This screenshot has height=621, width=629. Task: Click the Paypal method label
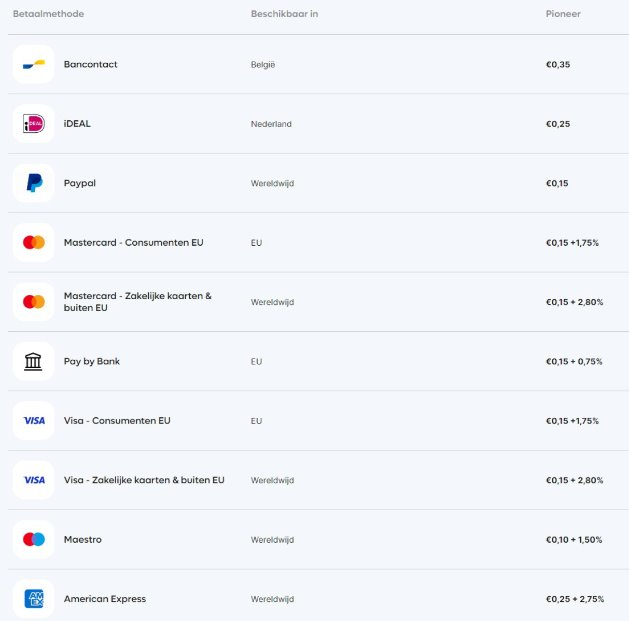[80, 183]
